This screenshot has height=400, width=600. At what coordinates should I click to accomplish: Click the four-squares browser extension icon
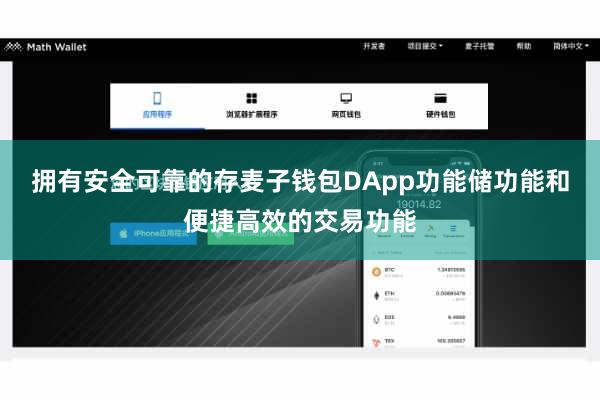[x=251, y=98]
